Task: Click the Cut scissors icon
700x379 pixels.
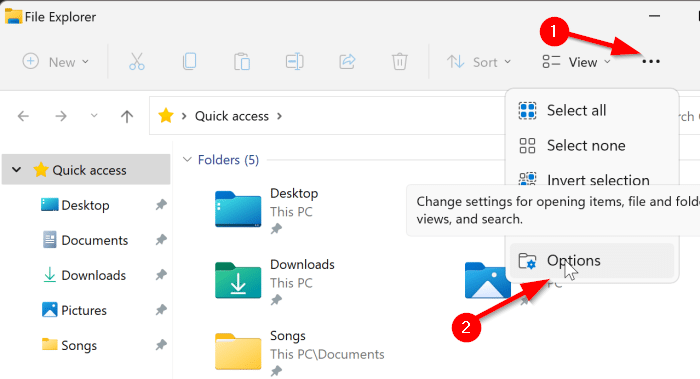Action: [137, 62]
